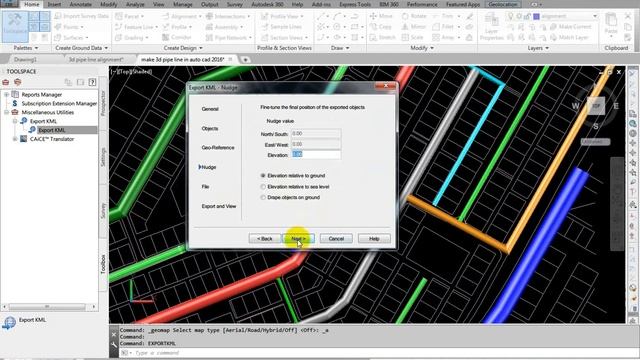The height and width of the screenshot is (360, 640).
Task: Click the first red toolbox icon in Toolspace
Action: point(6,82)
